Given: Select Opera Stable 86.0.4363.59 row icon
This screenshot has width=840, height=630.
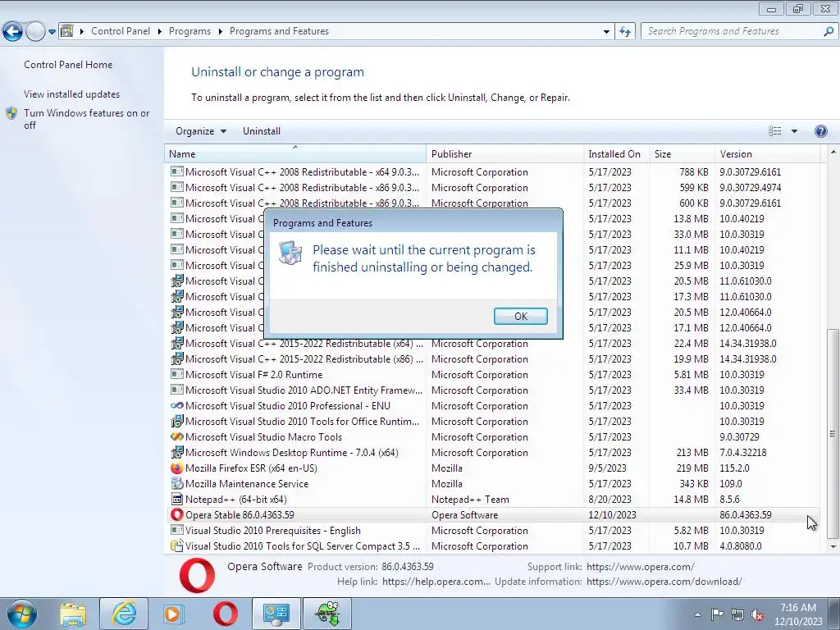Looking at the screenshot, I should coord(177,515).
